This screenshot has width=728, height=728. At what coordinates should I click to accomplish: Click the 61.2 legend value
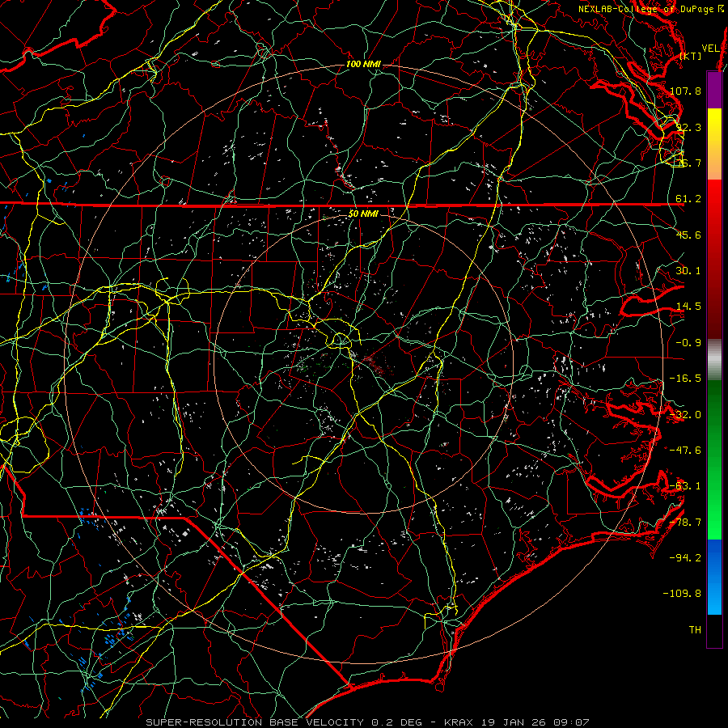688,199
